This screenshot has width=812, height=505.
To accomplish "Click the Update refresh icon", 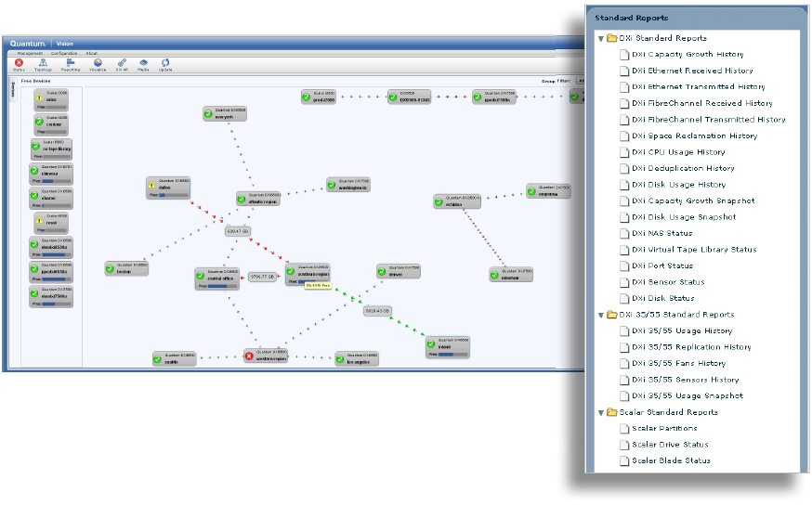I will [165, 65].
